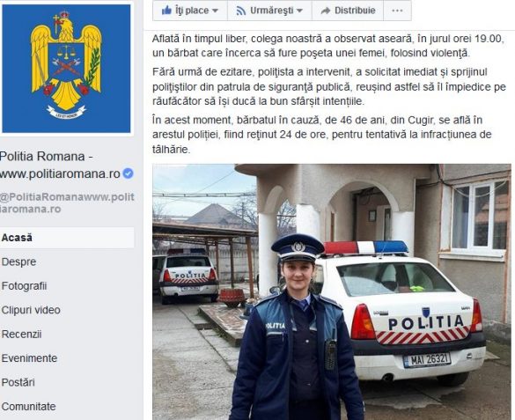Open the Politia Romana profile picture
Screen dimensions: 515x420
click(66, 69)
